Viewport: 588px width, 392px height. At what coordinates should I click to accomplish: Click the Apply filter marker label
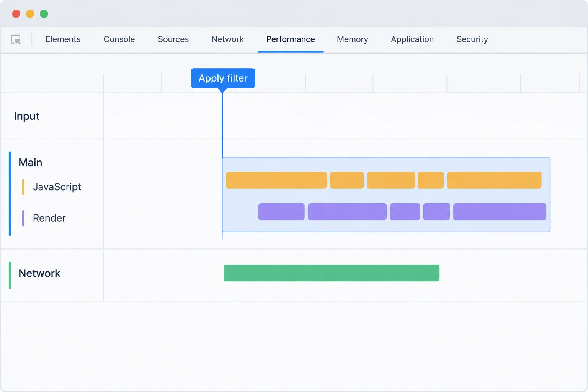223,78
